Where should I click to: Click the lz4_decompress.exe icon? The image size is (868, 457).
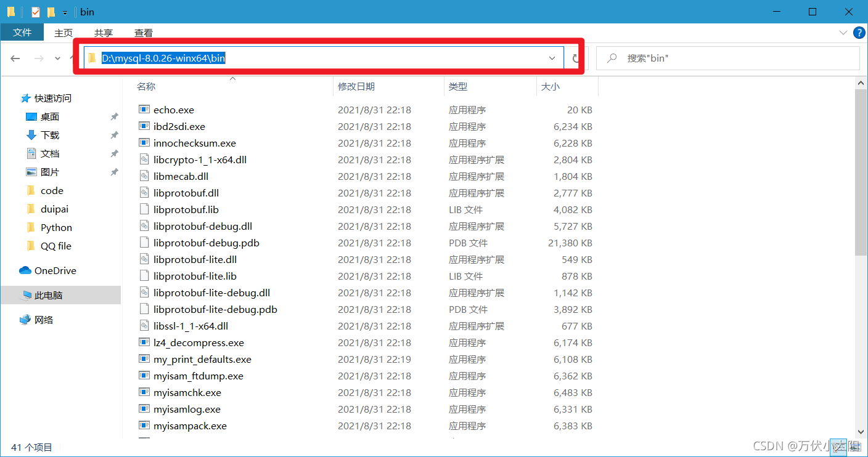pos(144,342)
